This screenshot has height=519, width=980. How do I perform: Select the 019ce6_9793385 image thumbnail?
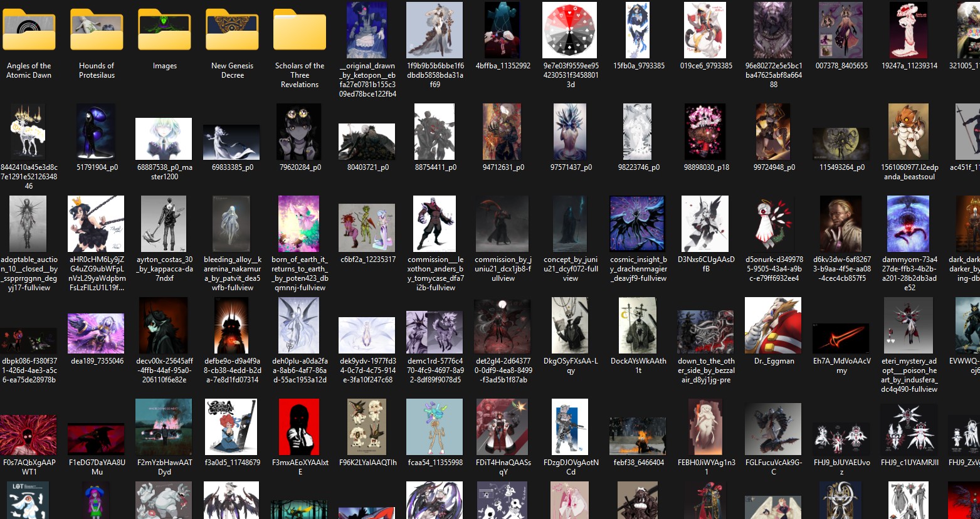tap(706, 30)
